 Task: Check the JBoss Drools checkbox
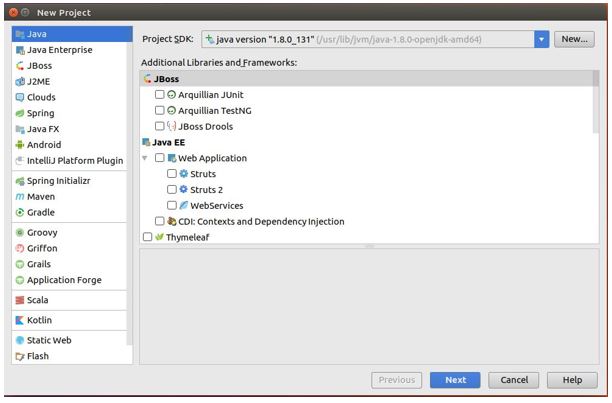pos(160,126)
